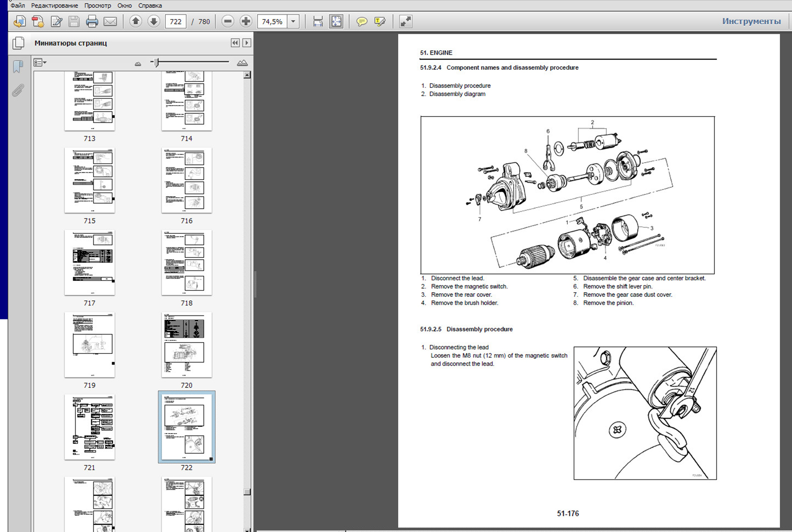The height and width of the screenshot is (532, 792).
Task: Select page 719 thumbnail
Action: click(x=89, y=345)
